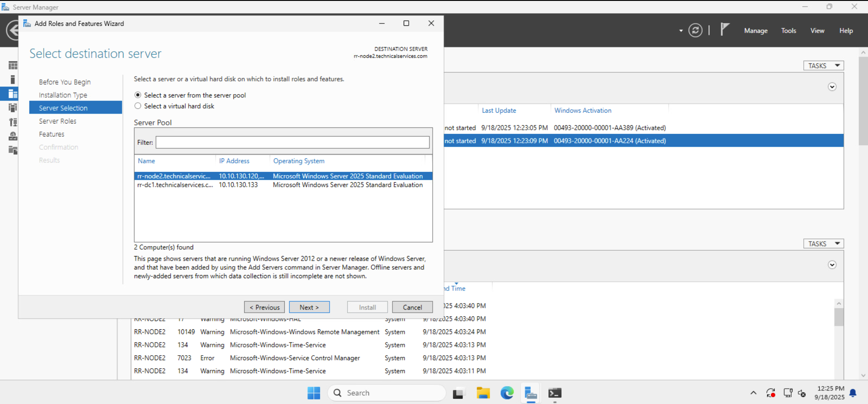The image size is (868, 404).
Task: Select the row with activation 00493-20000-00001-AA389
Action: (644, 128)
